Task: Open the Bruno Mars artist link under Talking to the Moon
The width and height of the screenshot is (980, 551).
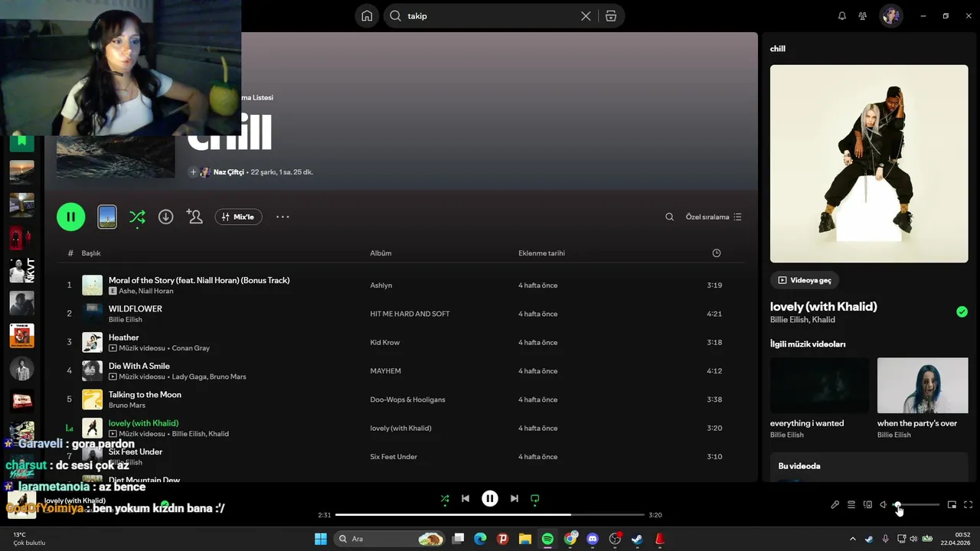Action: 127,406
